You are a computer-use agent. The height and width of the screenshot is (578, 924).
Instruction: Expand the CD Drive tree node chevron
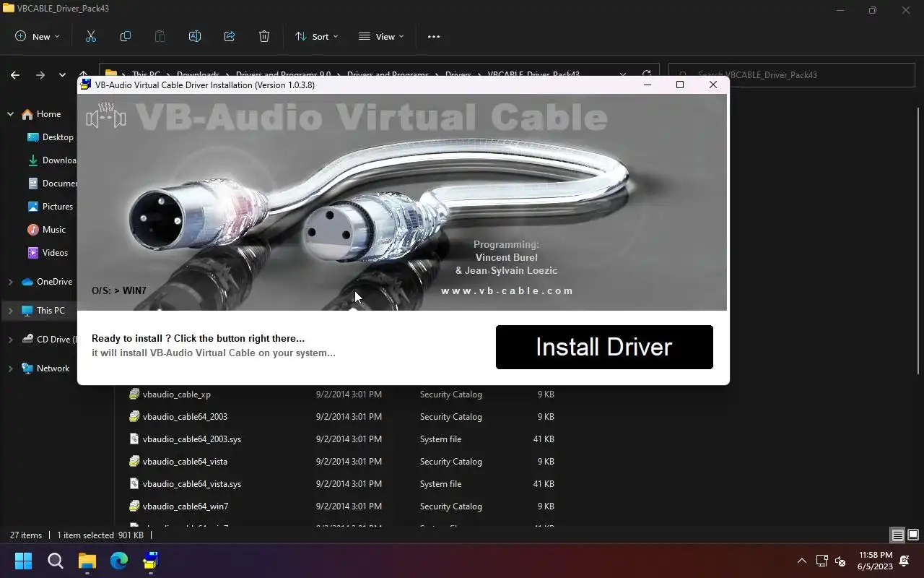10,340
